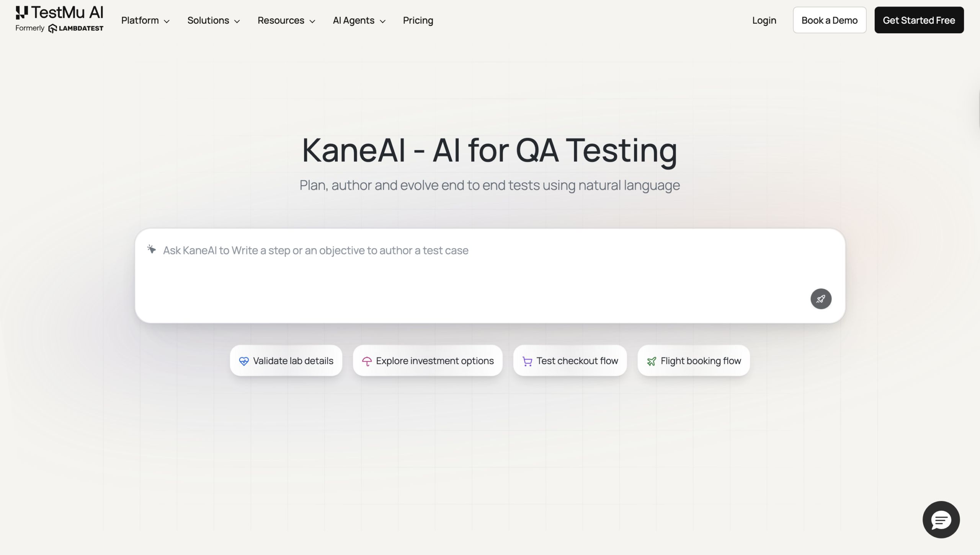Click the TestMu AI logo
980x555 pixels.
point(59,13)
